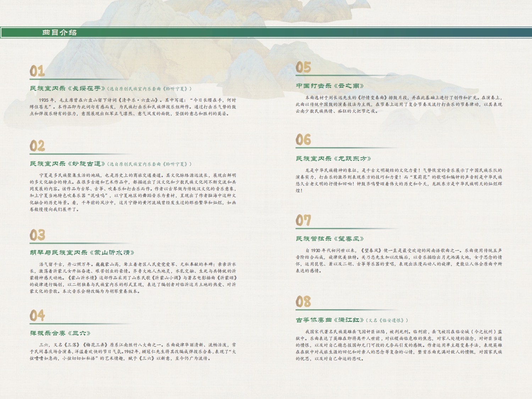The image size is (532, 399).
Task: Click the number 08 section marker
Action: tap(303, 301)
